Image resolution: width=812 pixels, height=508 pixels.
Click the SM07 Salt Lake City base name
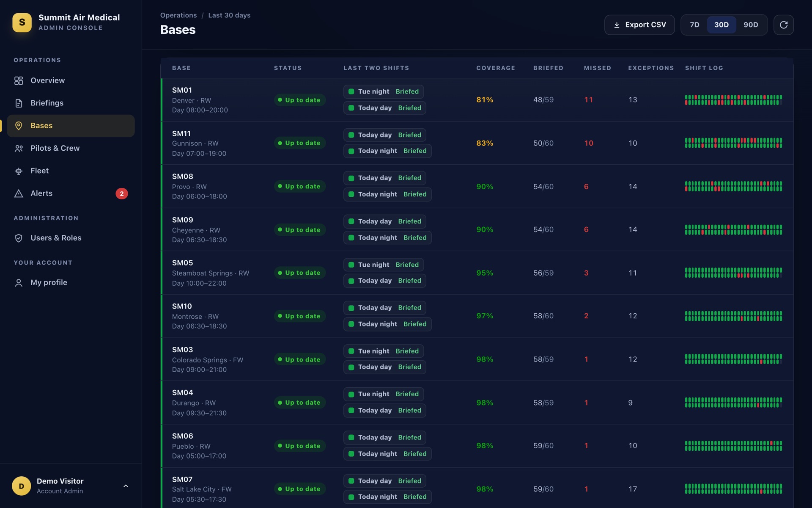click(182, 480)
